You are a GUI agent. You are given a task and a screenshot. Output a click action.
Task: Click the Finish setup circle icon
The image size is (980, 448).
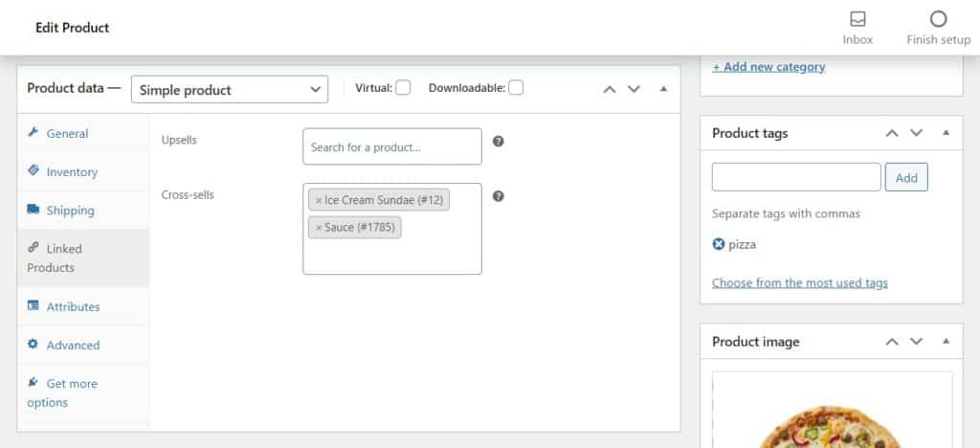click(x=938, y=20)
